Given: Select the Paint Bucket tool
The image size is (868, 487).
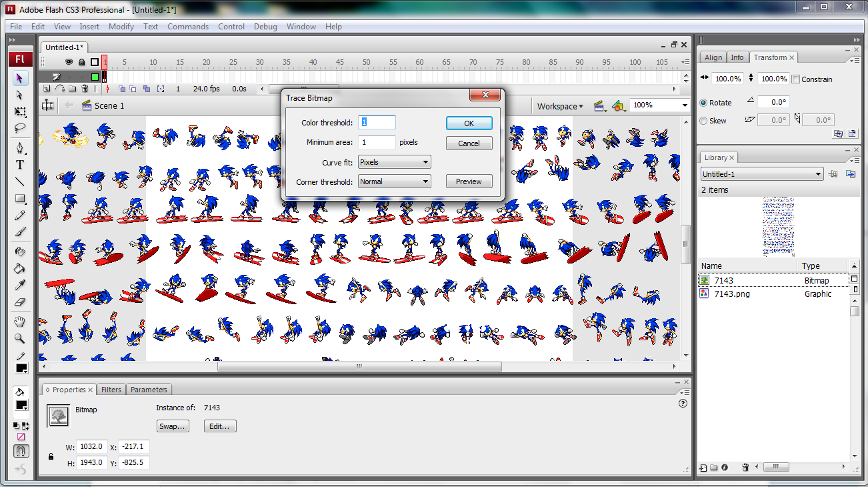Looking at the screenshot, I should pyautogui.click(x=20, y=267).
